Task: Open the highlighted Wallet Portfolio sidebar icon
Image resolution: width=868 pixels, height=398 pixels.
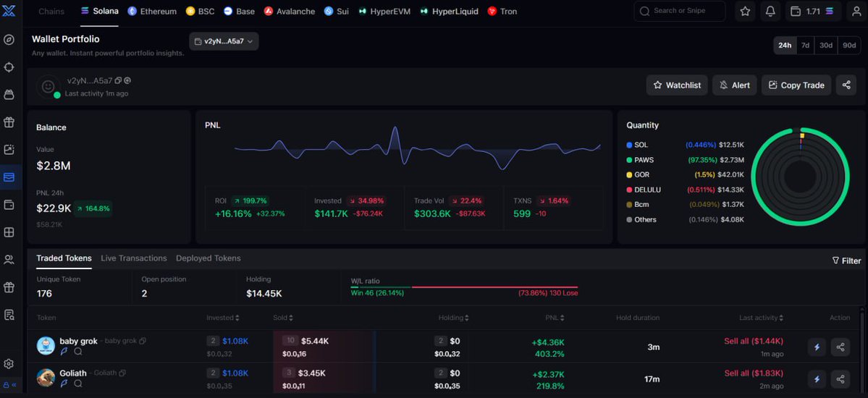Action: click(9, 177)
